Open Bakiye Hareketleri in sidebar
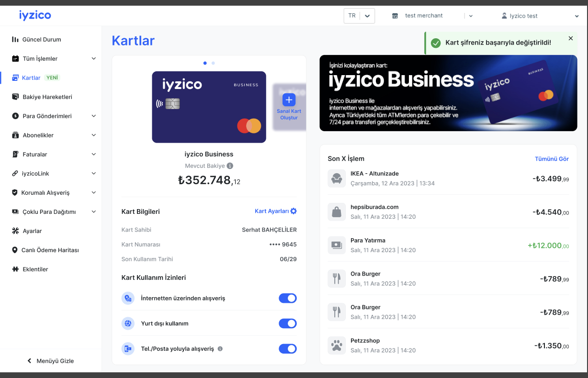This screenshot has width=588, height=378. [x=47, y=97]
